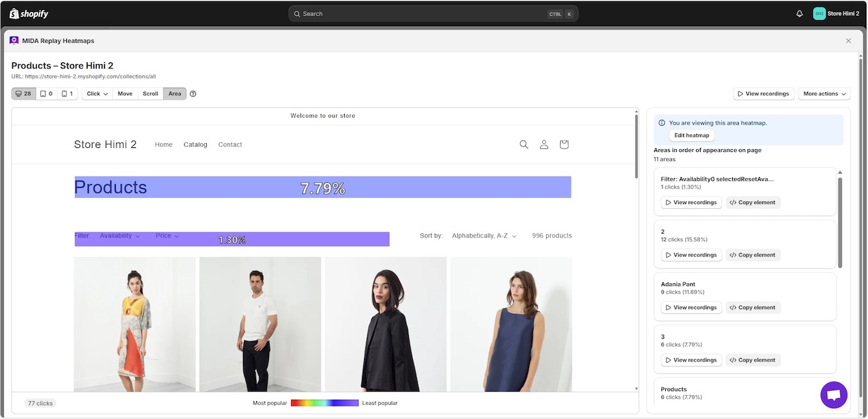Click the colorful dress product thumbnail
Image resolution: width=868 pixels, height=419 pixels.
[135, 324]
